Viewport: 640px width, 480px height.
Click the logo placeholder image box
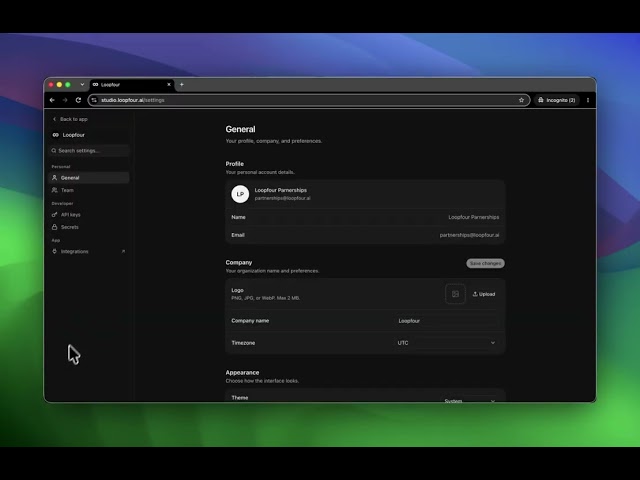(455, 294)
